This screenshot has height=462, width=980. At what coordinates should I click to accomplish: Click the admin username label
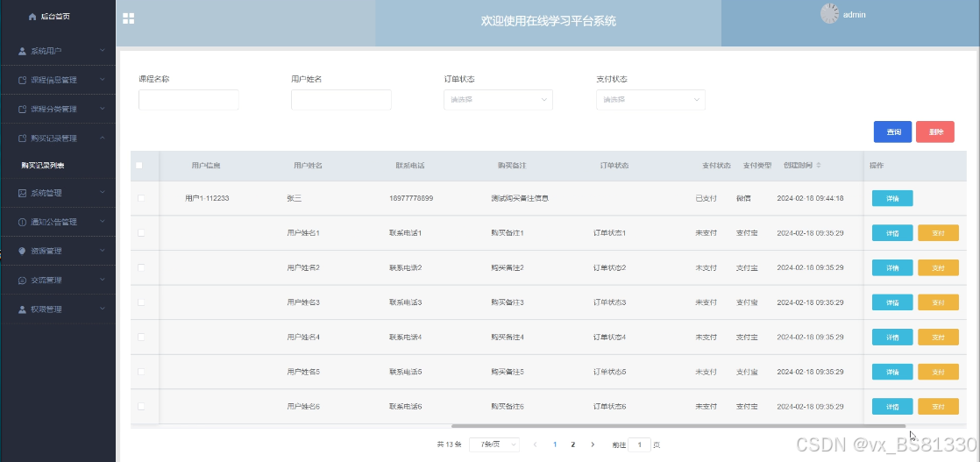855,14
